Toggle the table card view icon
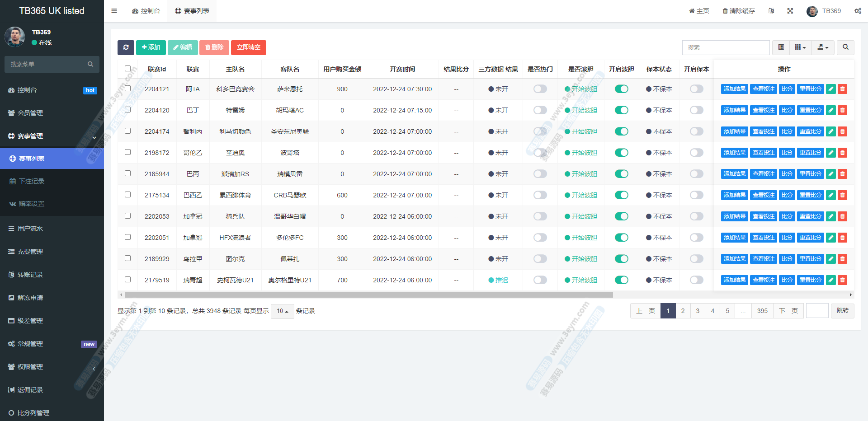Image resolution: width=868 pixels, height=421 pixels. coord(781,47)
